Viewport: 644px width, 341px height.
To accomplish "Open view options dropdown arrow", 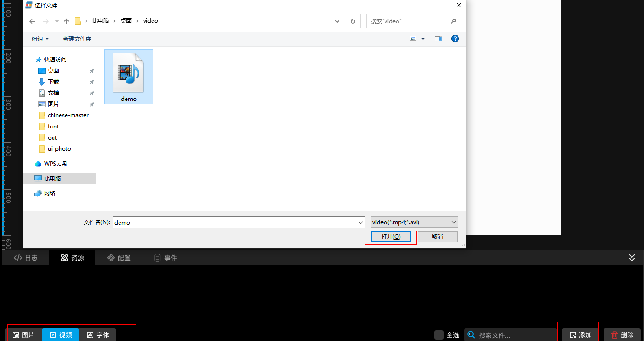I will point(423,39).
